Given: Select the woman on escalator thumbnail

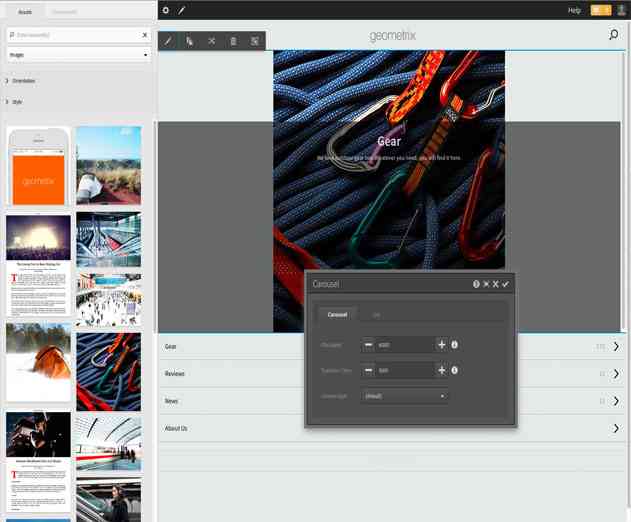Looking at the screenshot, I should tap(109, 500).
